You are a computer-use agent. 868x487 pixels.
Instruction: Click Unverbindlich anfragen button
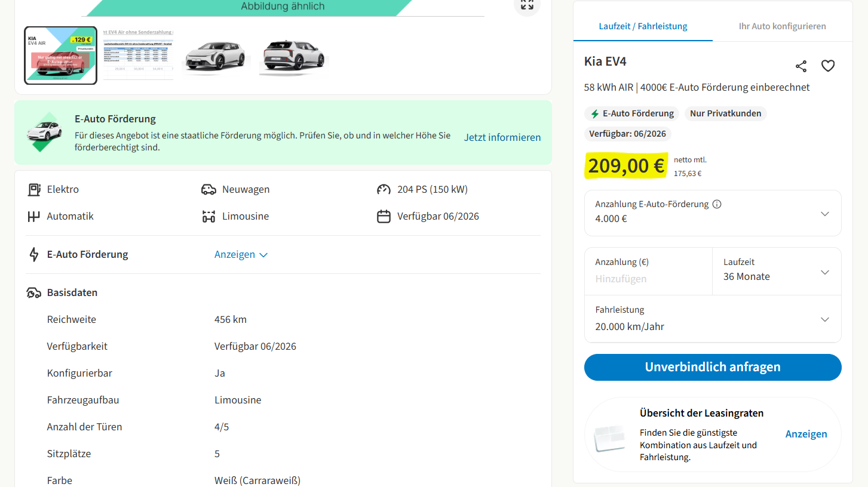713,367
